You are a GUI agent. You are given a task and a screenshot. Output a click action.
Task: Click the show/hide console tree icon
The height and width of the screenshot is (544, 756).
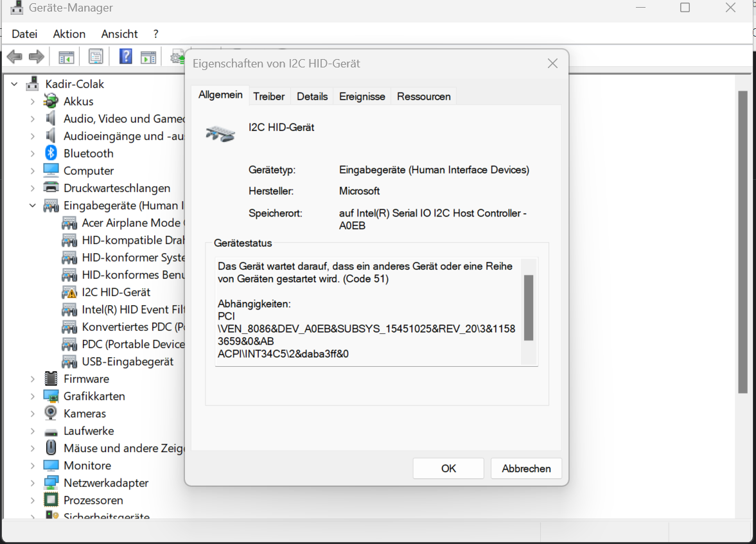[66, 57]
